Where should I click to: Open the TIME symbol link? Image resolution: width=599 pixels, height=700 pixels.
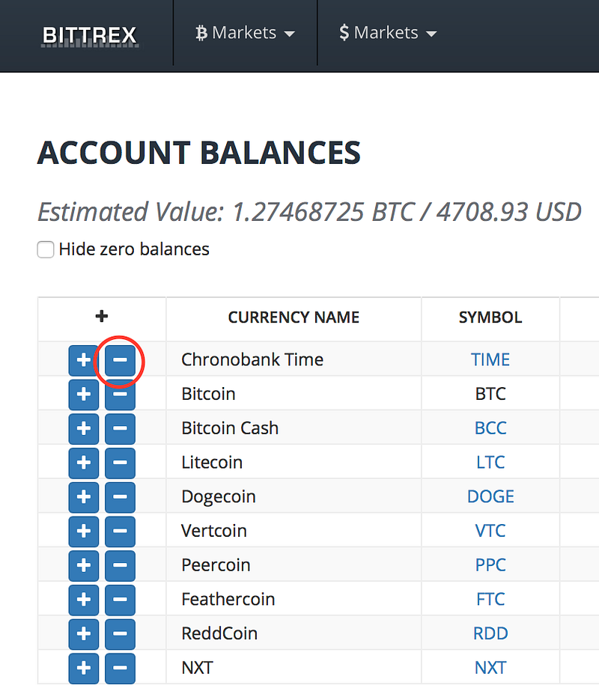point(490,360)
